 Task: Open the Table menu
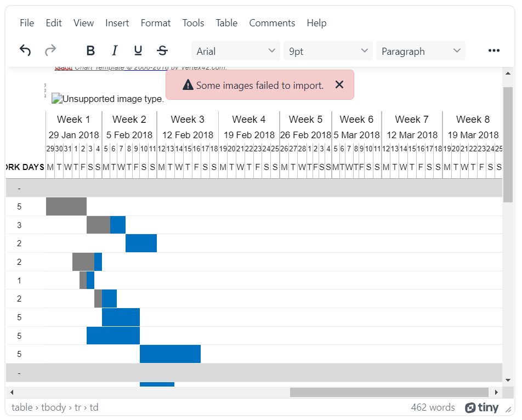pos(226,23)
